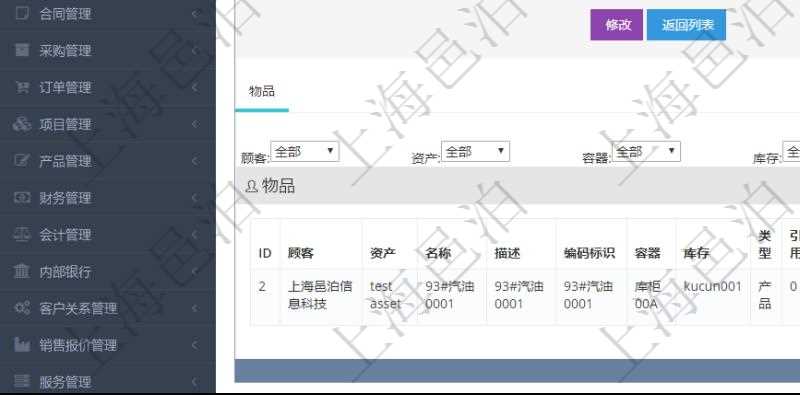The width and height of the screenshot is (800, 395).
Task: Expand the 产品管理 chevron arrow
Action: click(194, 161)
